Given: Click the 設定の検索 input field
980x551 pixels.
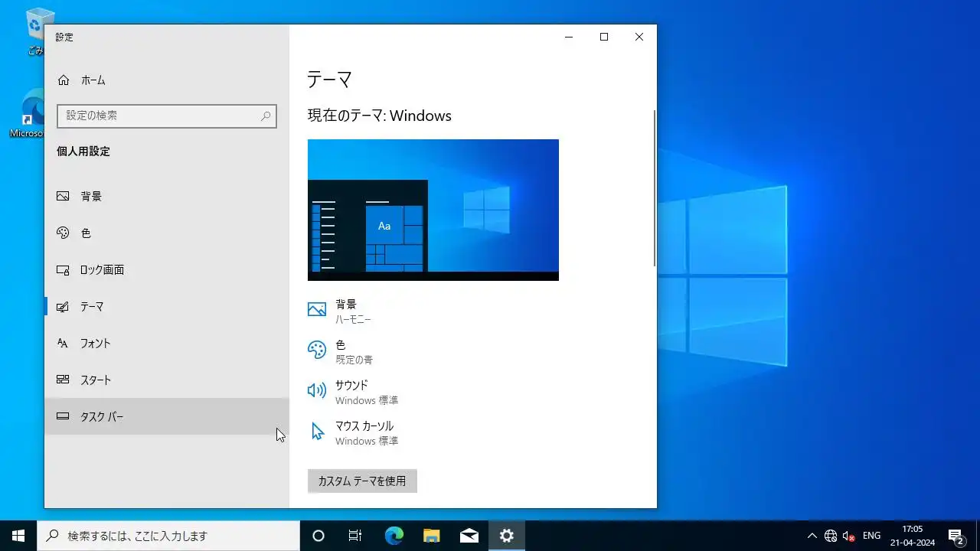Looking at the screenshot, I should tap(167, 116).
